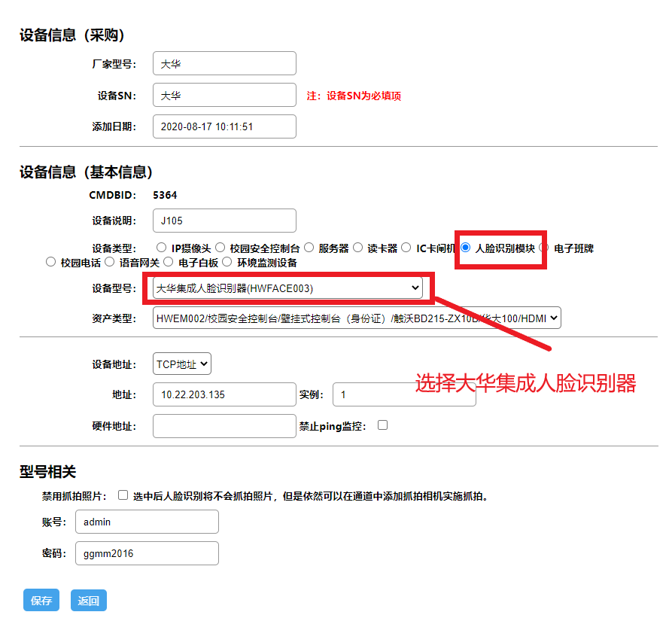Click the IP 地址 input box

[x=224, y=394]
